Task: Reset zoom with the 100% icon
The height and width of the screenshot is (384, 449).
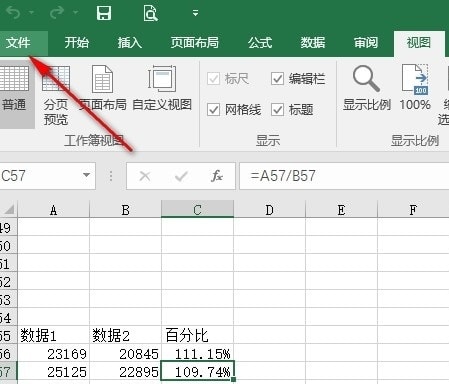Action: pyautogui.click(x=415, y=88)
